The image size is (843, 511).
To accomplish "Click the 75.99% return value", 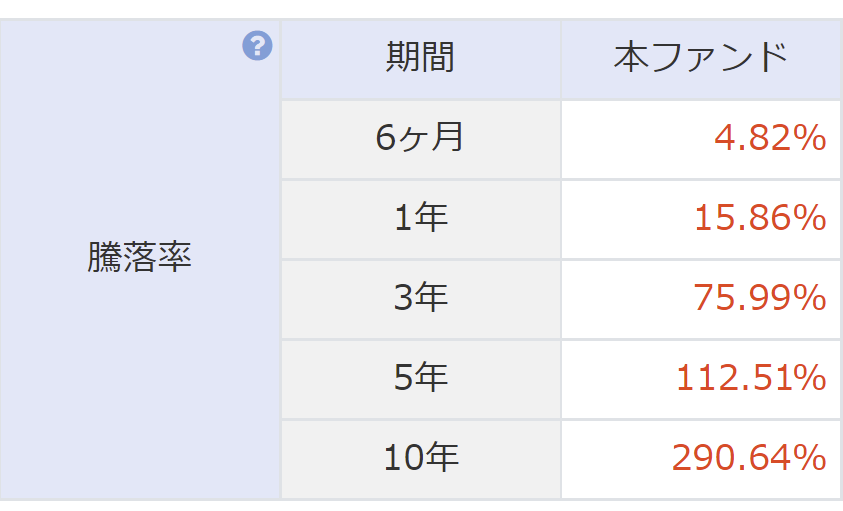I will pyautogui.click(x=760, y=298).
